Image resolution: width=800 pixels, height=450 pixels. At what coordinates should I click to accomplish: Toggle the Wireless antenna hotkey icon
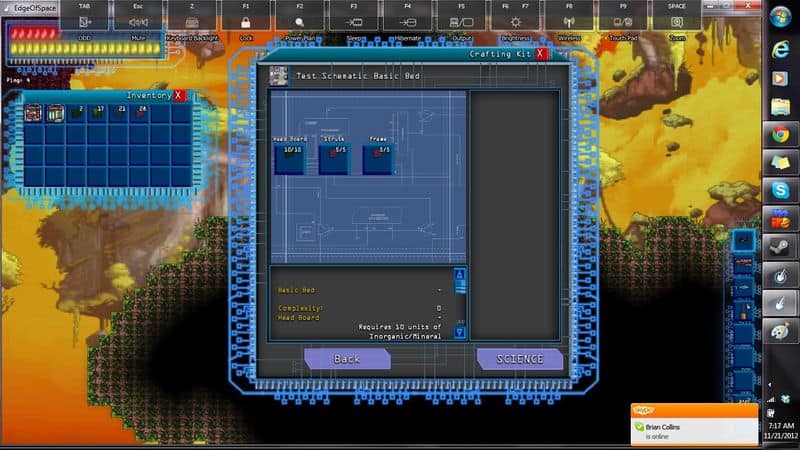point(569,22)
